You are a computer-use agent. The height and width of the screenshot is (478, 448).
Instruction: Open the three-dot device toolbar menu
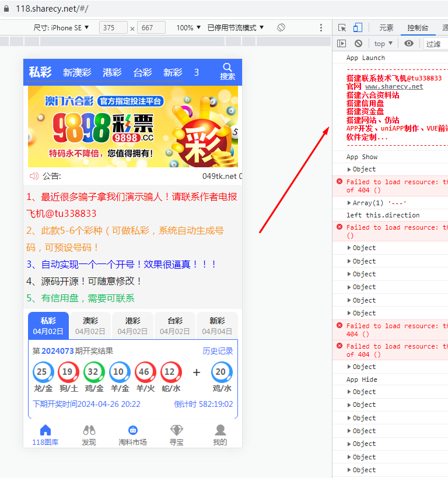pos(321,28)
